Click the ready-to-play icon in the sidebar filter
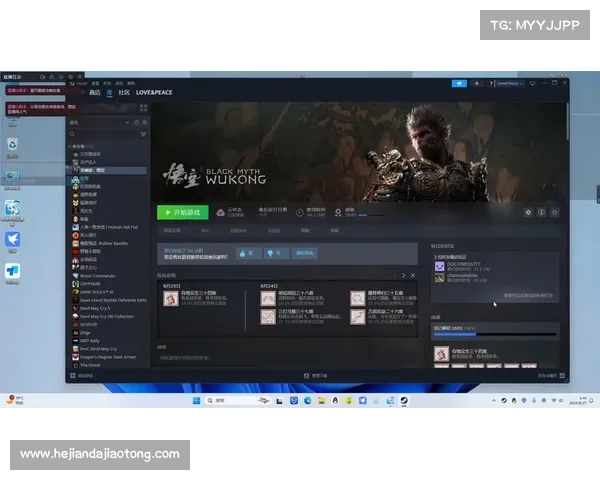This screenshot has width=600, height=480. (x=144, y=122)
